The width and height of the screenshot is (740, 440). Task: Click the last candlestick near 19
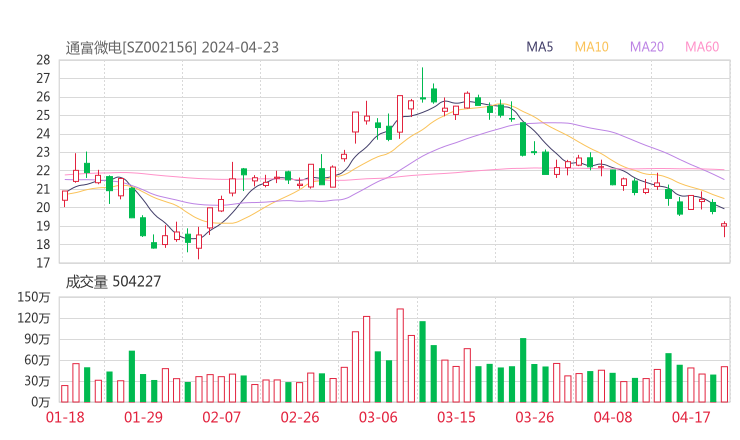pyautogui.click(x=724, y=228)
